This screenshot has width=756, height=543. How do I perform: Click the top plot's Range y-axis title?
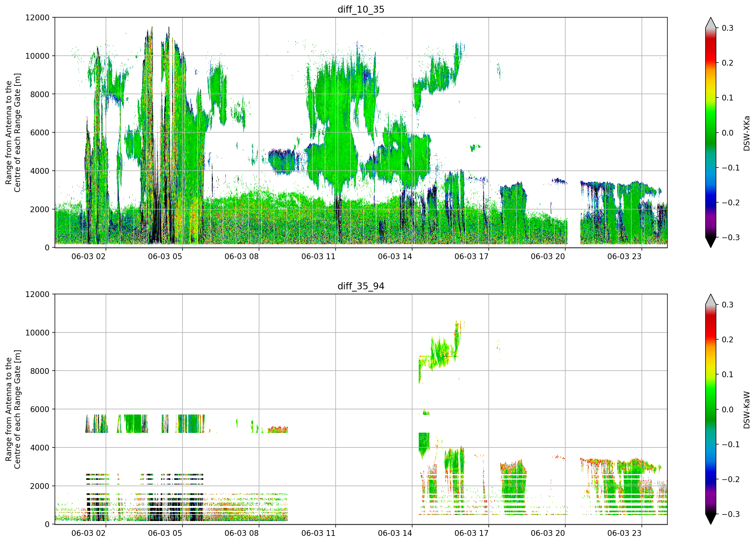tap(13, 132)
